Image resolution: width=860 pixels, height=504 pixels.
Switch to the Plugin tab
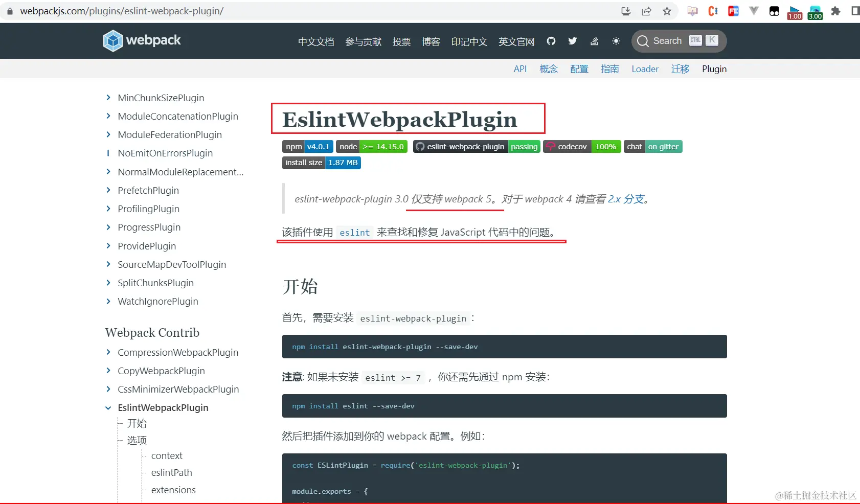point(714,69)
